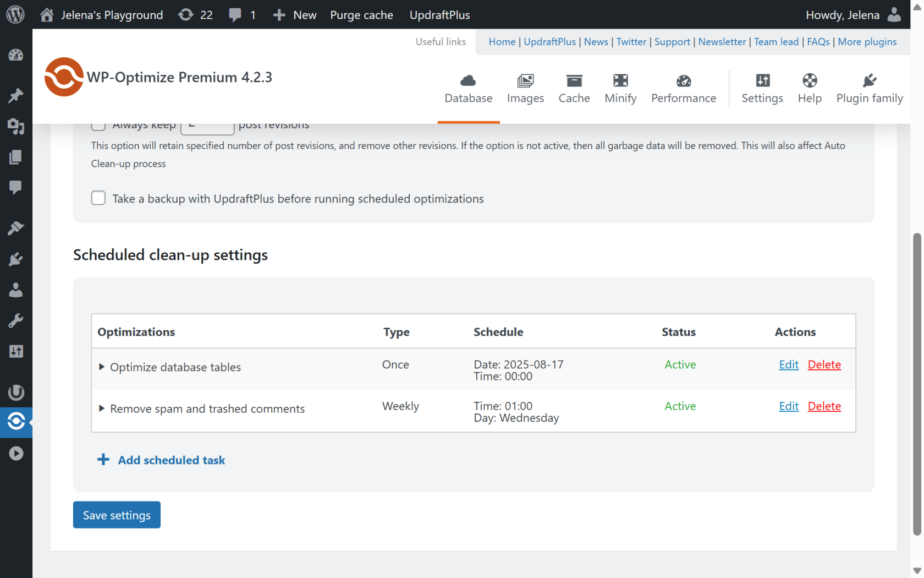Screen dimensions: 924x578
Task: Toggle the Always keep post revisions checkbox
Action: (98, 126)
